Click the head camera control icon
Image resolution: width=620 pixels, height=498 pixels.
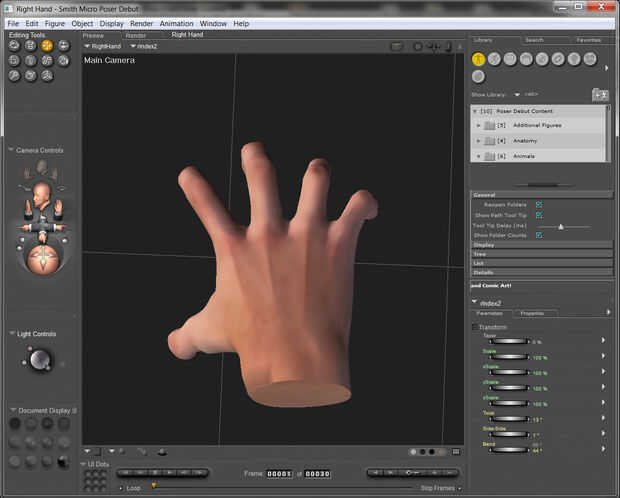pos(41,192)
